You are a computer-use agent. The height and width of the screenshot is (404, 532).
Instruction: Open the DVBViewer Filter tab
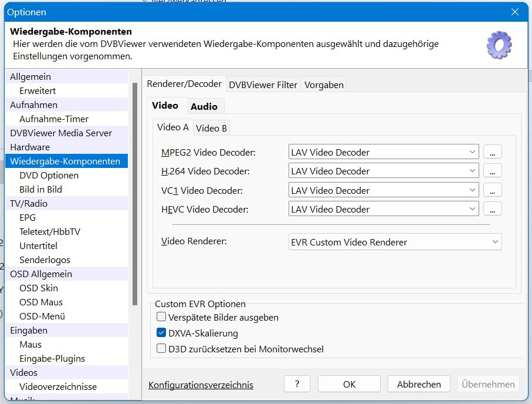pos(263,85)
